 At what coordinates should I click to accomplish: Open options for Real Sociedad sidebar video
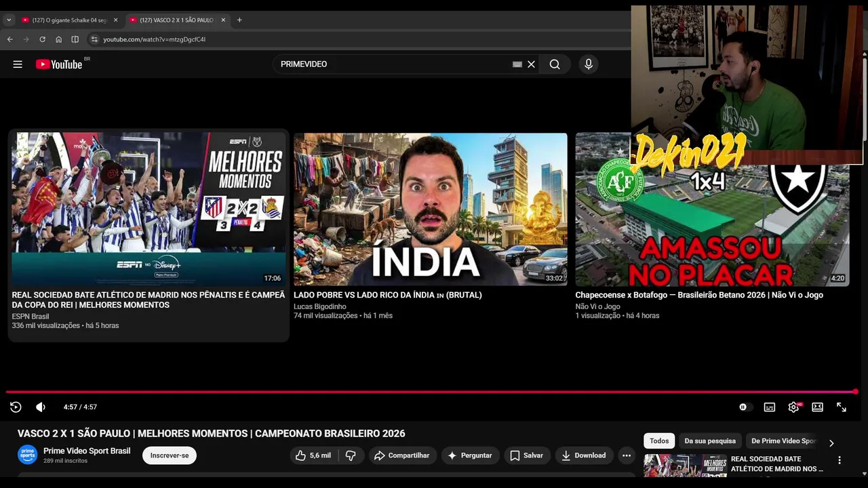[840, 460]
